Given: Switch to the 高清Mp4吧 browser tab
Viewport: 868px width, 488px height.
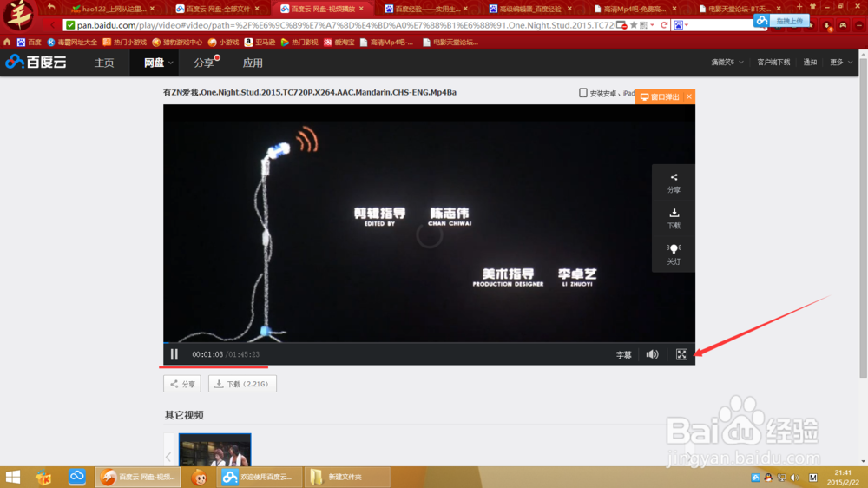Looking at the screenshot, I should (x=635, y=9).
